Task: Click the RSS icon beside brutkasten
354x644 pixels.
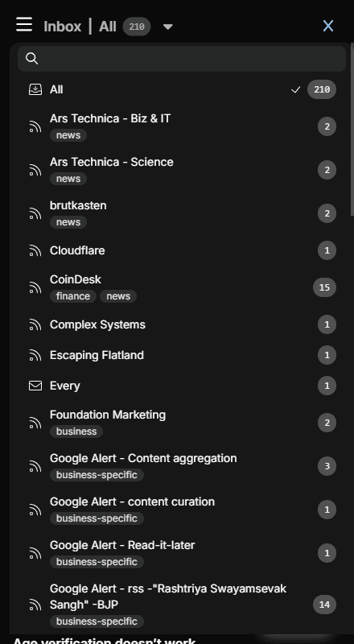Action: point(35,213)
